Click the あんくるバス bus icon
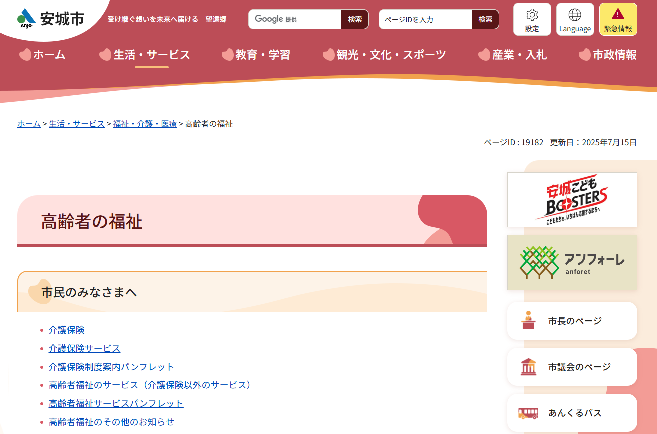This screenshot has width=657, height=434. (528, 412)
